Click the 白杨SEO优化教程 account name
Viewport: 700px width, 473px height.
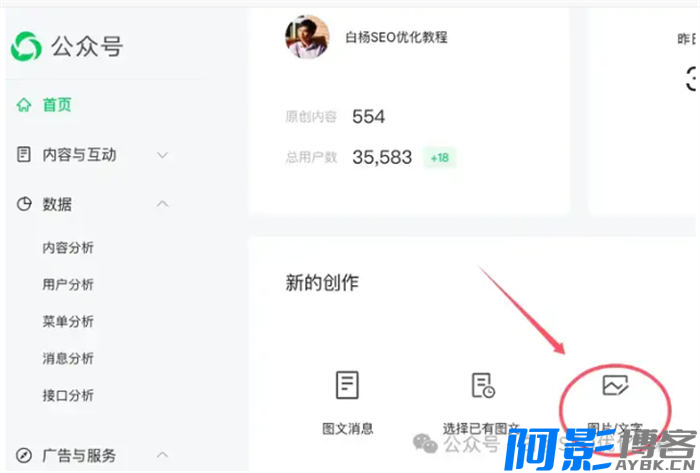tap(396, 37)
